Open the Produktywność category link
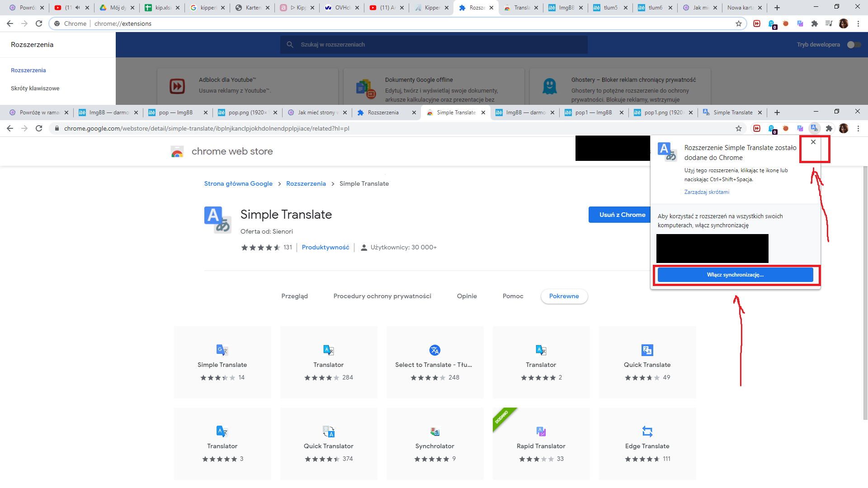 pyautogui.click(x=325, y=247)
